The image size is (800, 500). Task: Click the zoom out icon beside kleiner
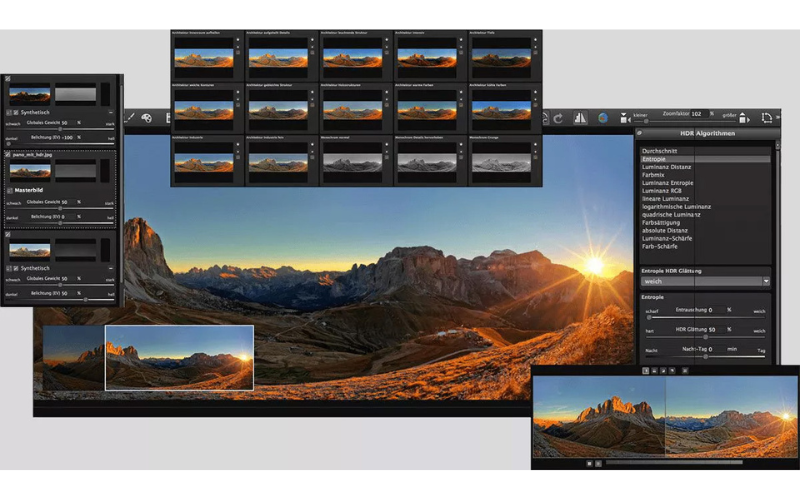pos(624,118)
